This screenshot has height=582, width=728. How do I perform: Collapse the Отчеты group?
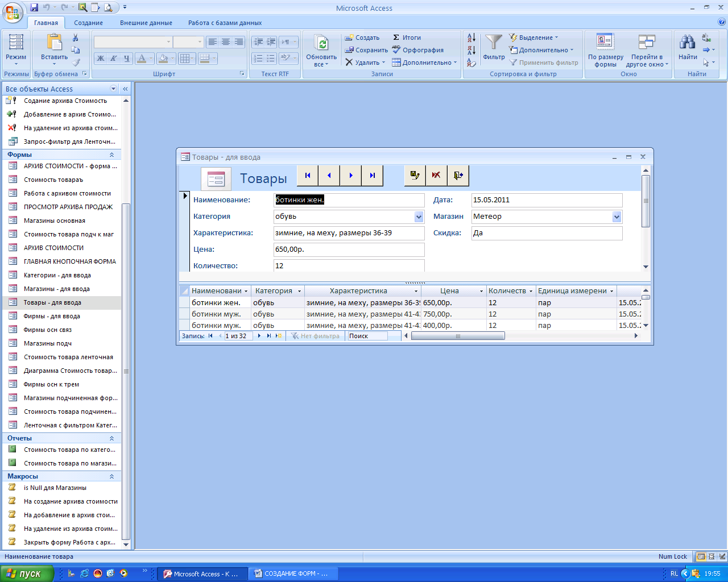point(111,438)
